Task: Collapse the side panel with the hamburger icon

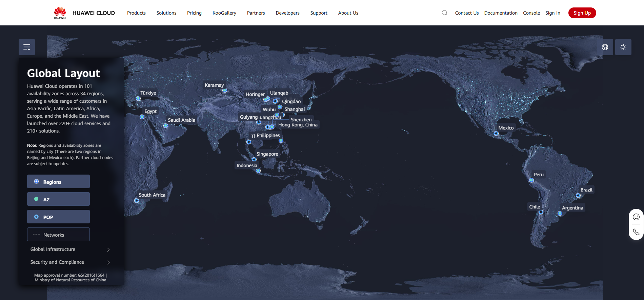Action: (x=27, y=47)
